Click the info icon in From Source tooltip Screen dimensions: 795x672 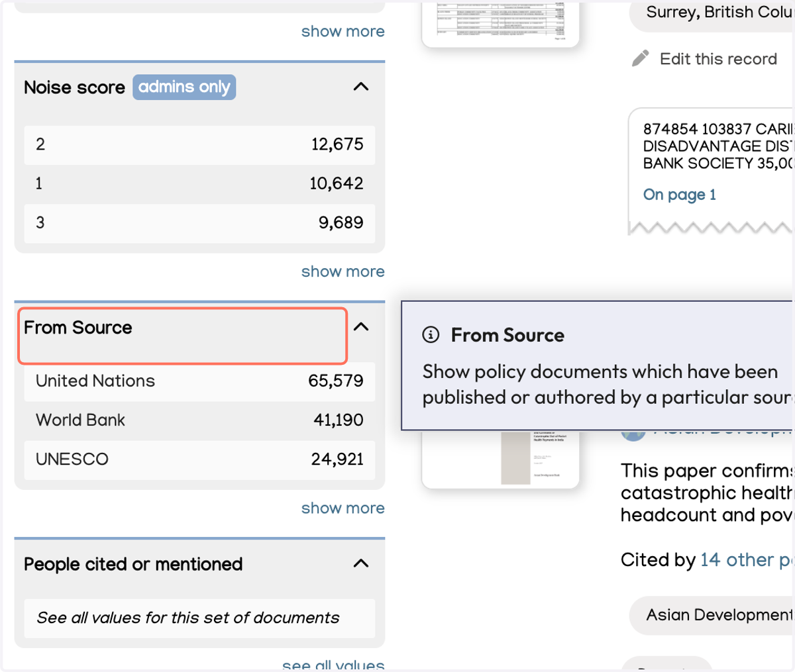tap(431, 335)
